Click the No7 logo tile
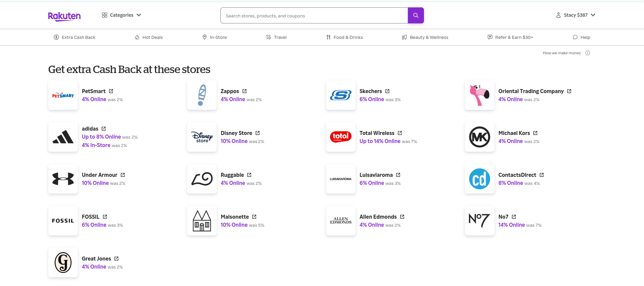The image size is (644, 286). point(480,221)
